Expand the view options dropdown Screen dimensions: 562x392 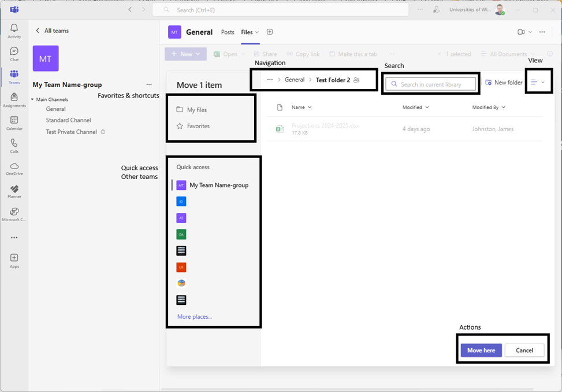click(x=538, y=83)
